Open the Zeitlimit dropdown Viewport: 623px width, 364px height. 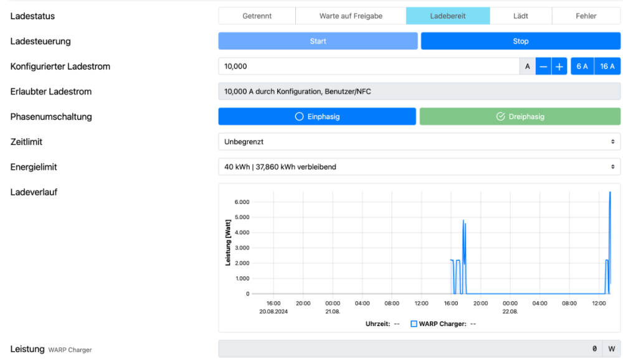point(419,142)
